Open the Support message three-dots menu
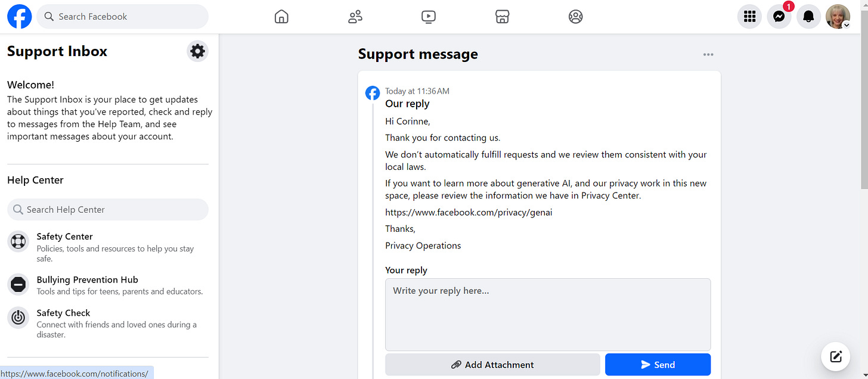The width and height of the screenshot is (868, 379). point(708,54)
